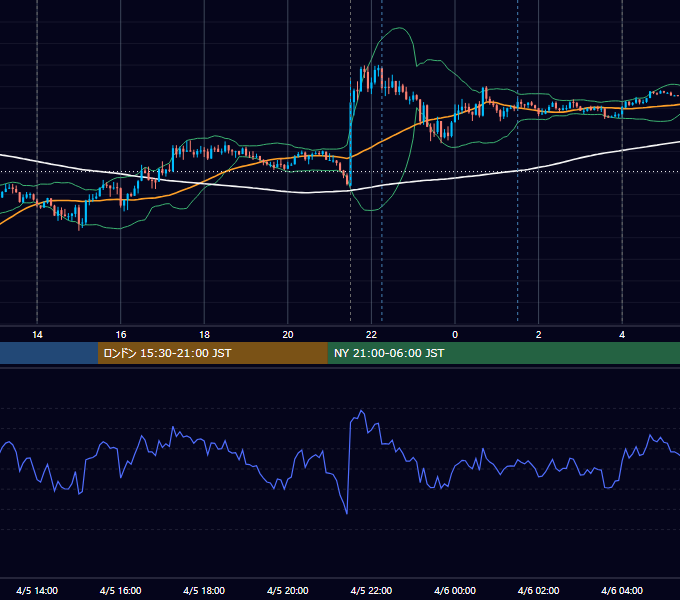Viewport: 680px width, 600px height.
Task: Click the lower Bollinger band trough at 22:00
Action: pos(371,210)
